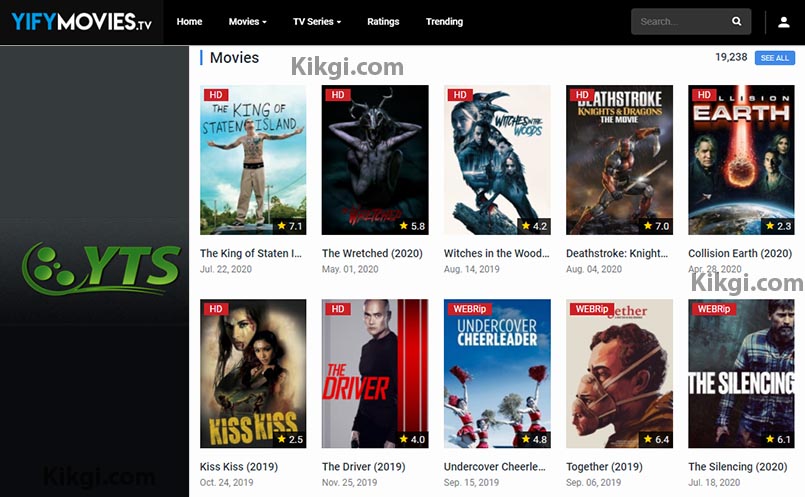805x497 pixels.
Task: Click HD badge on The Wretched poster
Action: [x=338, y=95]
